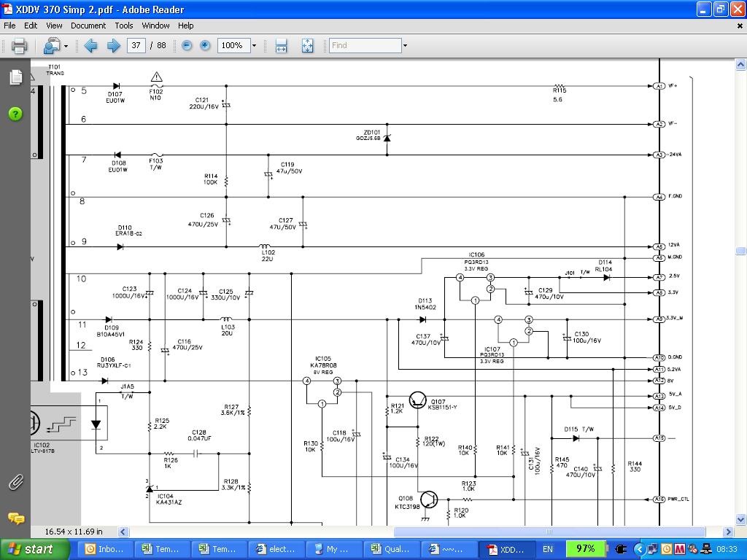Viewport: 747px width, 560px height.
Task: Click the green help question mark icon
Action: click(15, 114)
